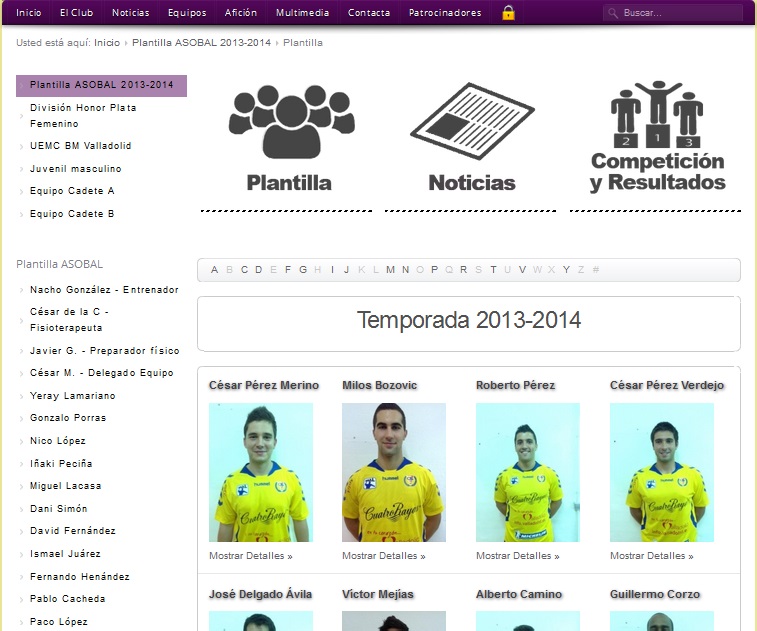Filter players by letter V
Image resolution: width=757 pixels, height=631 pixels.
(522, 269)
